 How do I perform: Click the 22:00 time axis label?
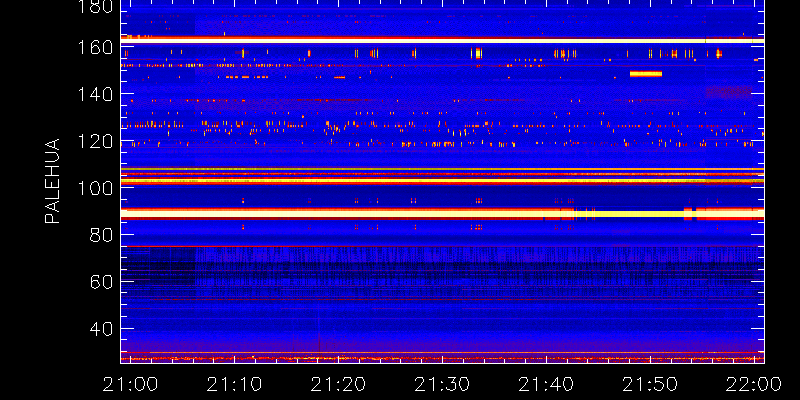[x=754, y=384]
